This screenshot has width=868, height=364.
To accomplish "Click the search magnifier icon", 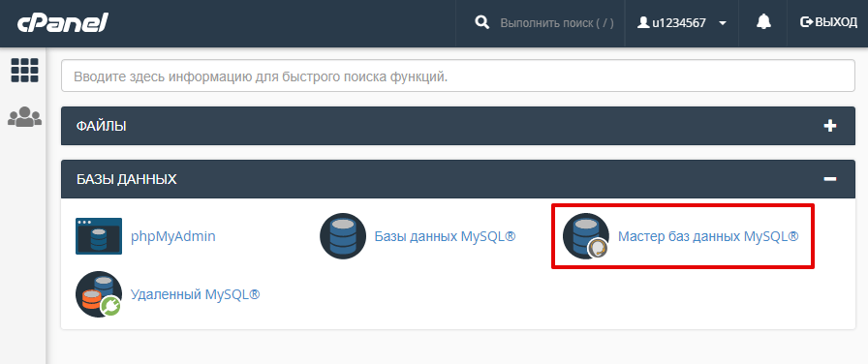I will point(482,22).
